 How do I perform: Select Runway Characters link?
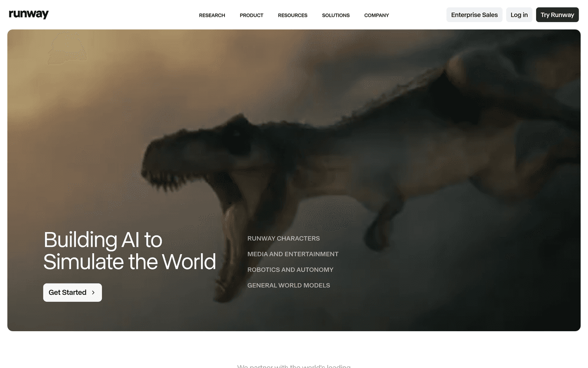click(x=283, y=238)
